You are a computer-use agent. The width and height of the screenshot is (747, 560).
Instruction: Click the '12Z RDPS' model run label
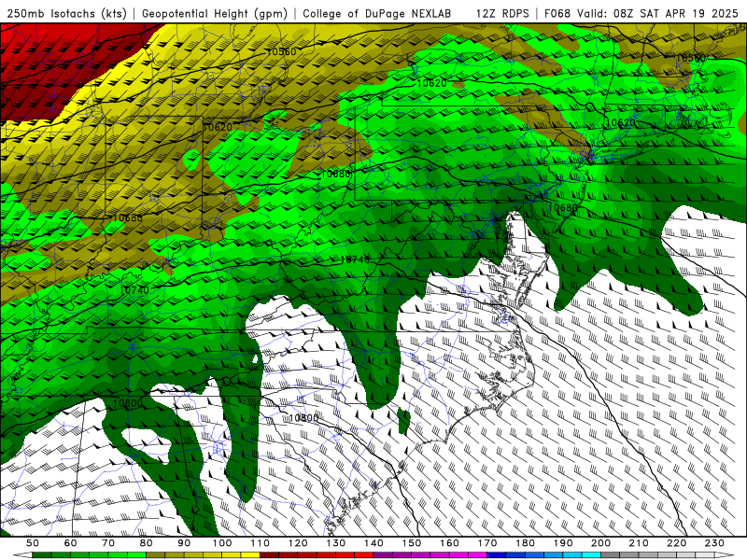(502, 13)
